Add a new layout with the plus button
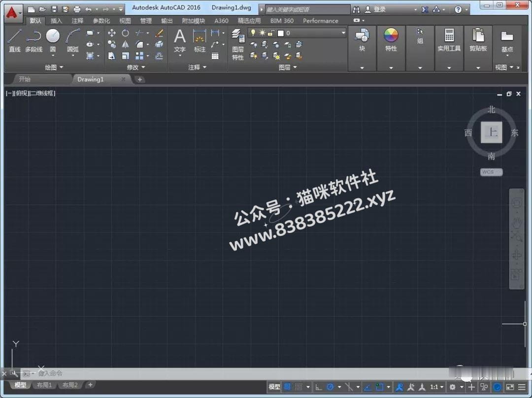 click(x=90, y=384)
